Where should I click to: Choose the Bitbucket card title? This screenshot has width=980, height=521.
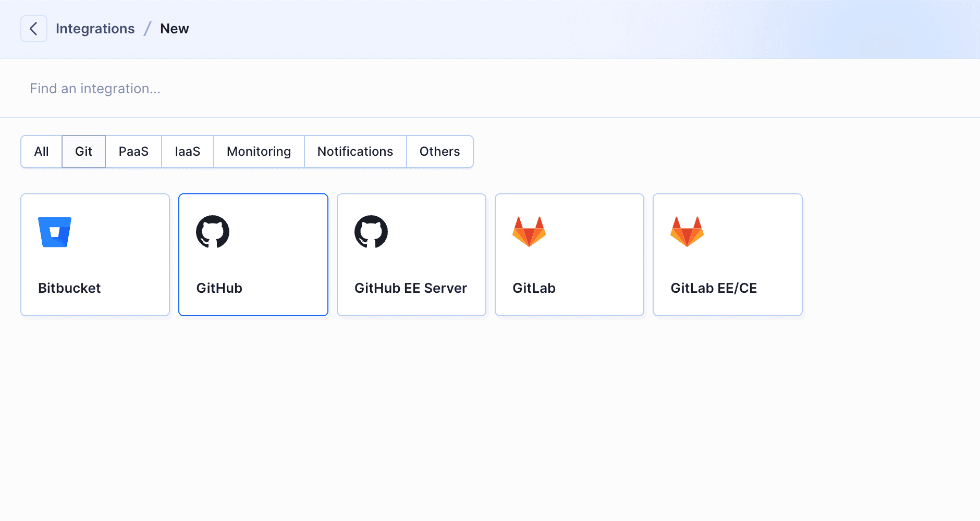[x=69, y=288]
